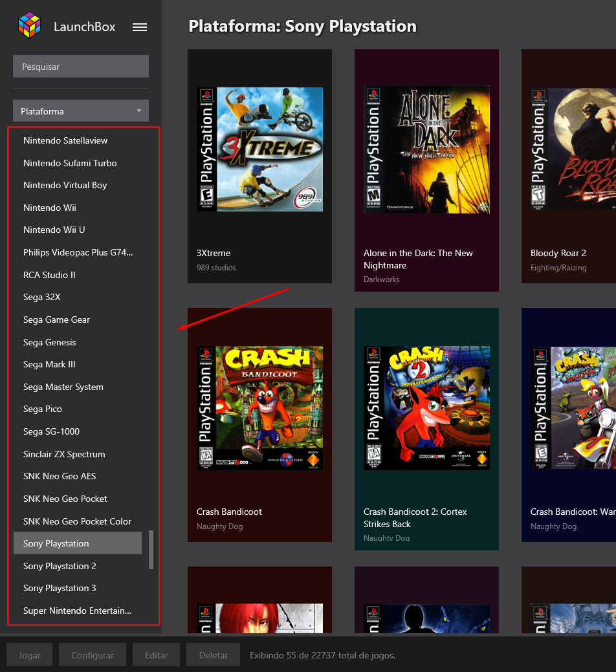Click the 989 studios developer label
Image resolution: width=616 pixels, height=672 pixels.
216,268
